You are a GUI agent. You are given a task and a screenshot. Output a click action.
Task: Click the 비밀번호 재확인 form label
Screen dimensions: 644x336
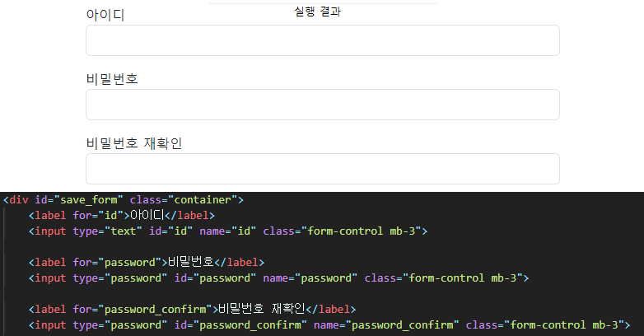pos(134,143)
